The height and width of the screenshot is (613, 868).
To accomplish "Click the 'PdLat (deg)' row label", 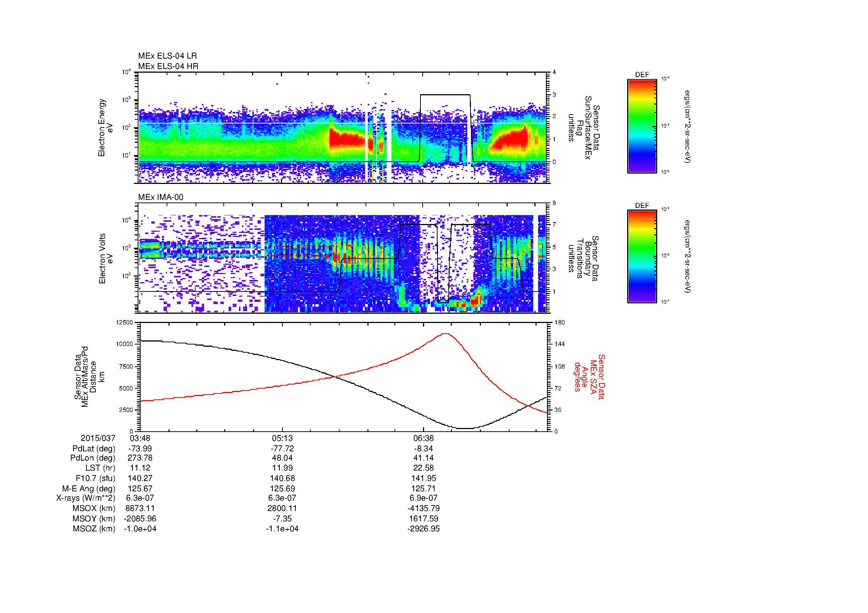I will 94,449.
